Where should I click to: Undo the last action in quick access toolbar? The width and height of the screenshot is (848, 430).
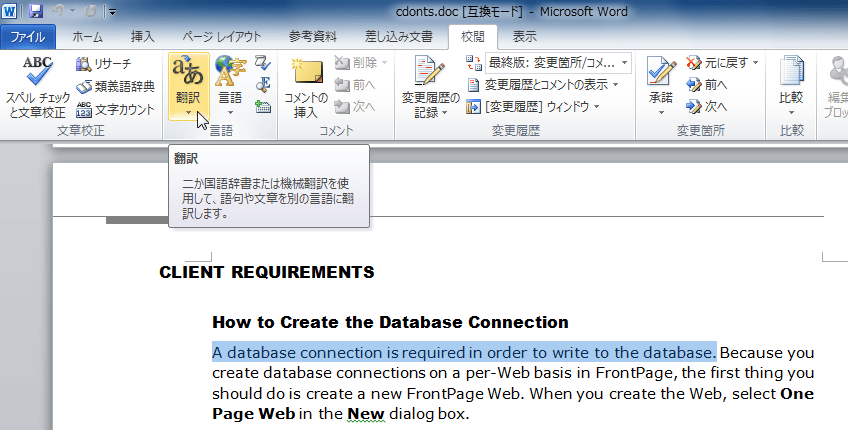click(57, 11)
